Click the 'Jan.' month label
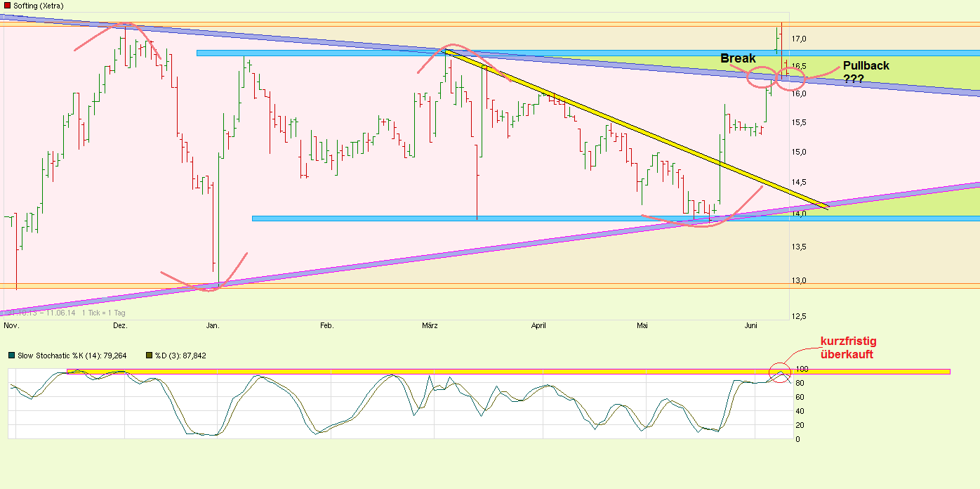980x489 pixels. pyautogui.click(x=213, y=326)
